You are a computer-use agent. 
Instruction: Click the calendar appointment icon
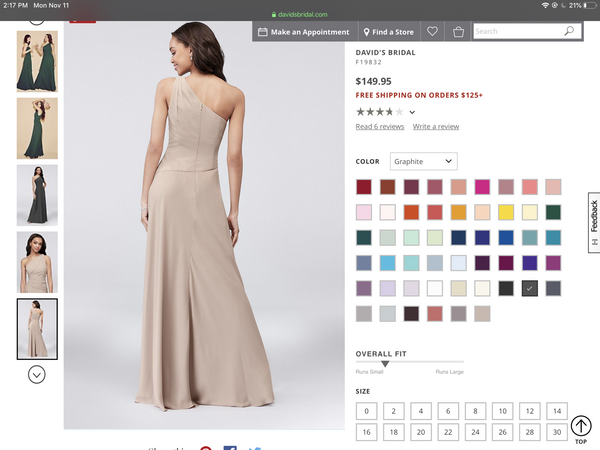click(262, 32)
